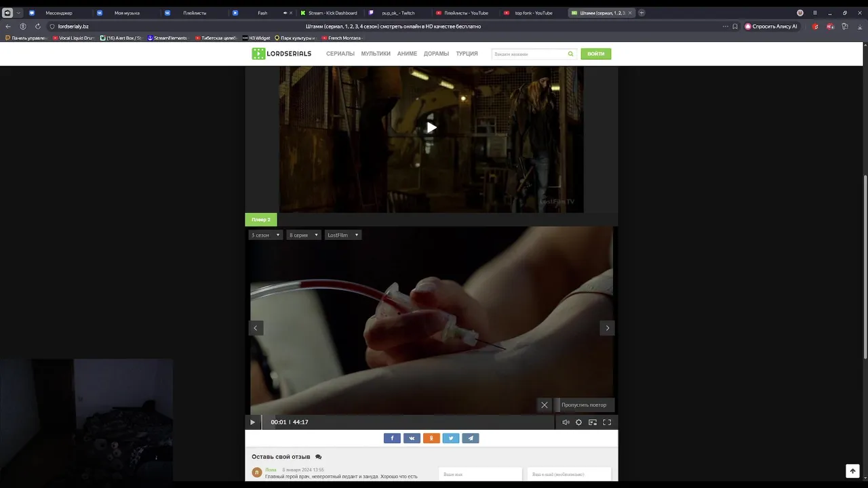
Task: Click the address bar URL lordserialy.bz
Action: 73,26
